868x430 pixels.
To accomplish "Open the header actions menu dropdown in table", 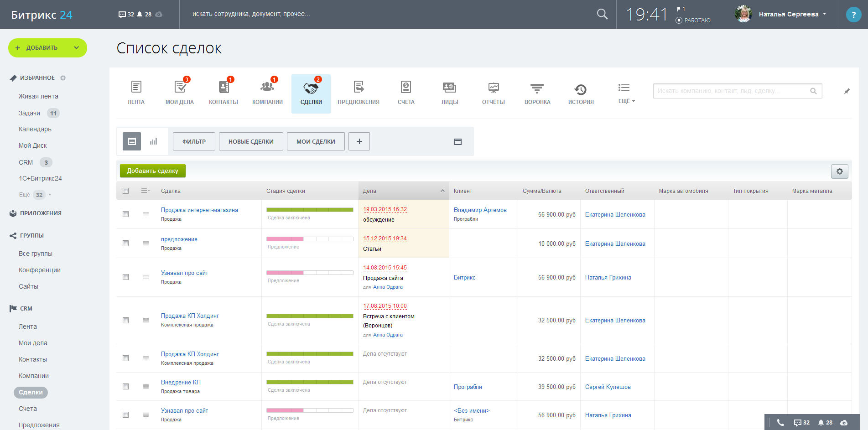I will [x=146, y=191].
